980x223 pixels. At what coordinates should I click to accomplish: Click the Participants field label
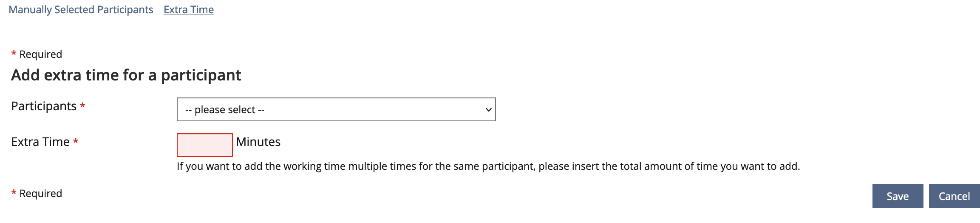[44, 106]
